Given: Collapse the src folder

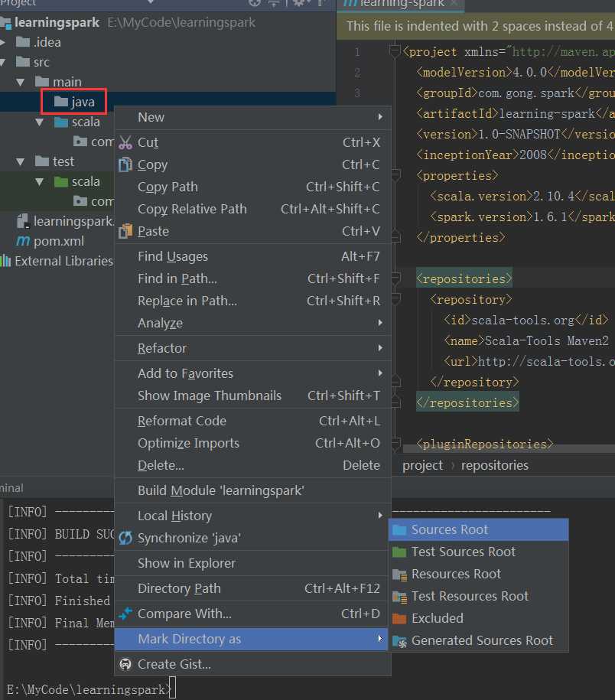Looking at the screenshot, I should click(3, 62).
